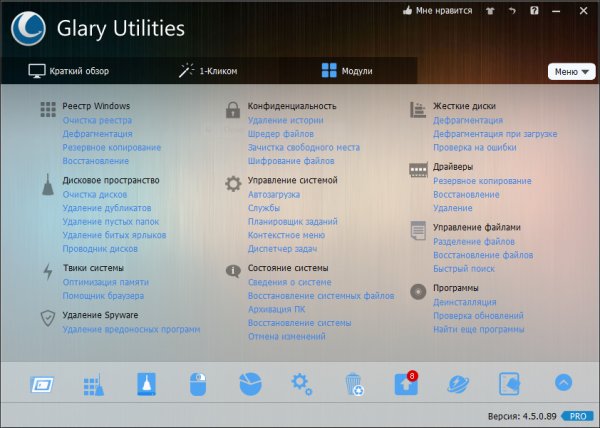Viewport: 600px width, 428px height.
Task: Open the Меню dropdown button
Action: (x=572, y=72)
